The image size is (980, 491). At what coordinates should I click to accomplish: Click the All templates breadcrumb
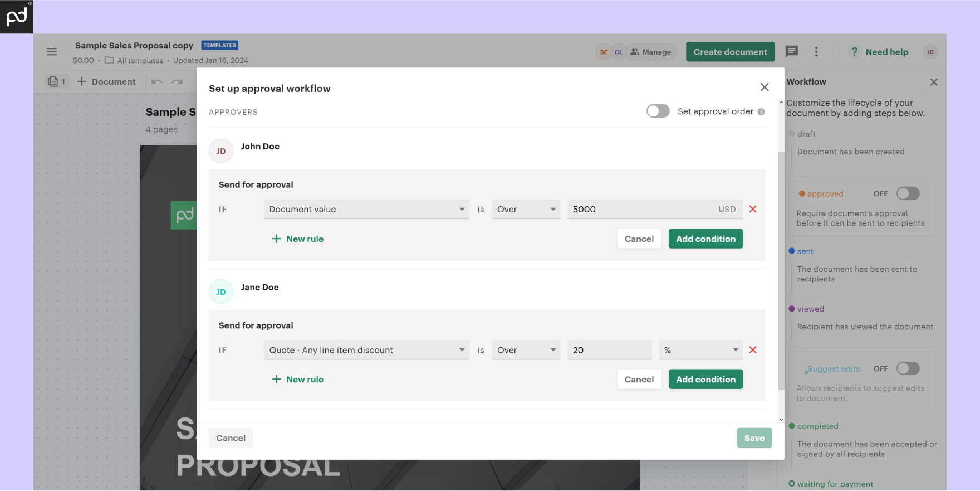[140, 60]
